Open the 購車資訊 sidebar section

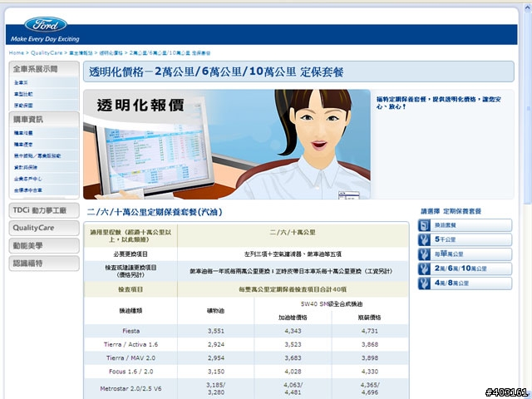coord(44,120)
